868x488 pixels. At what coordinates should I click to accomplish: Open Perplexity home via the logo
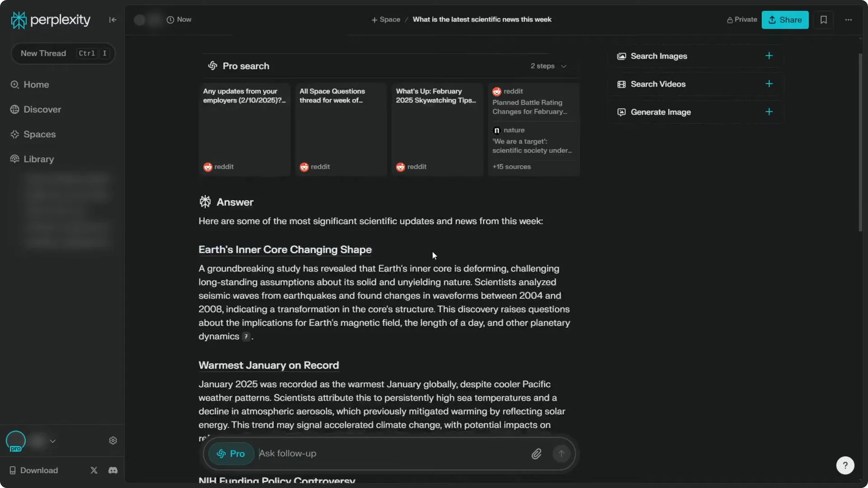click(50, 20)
